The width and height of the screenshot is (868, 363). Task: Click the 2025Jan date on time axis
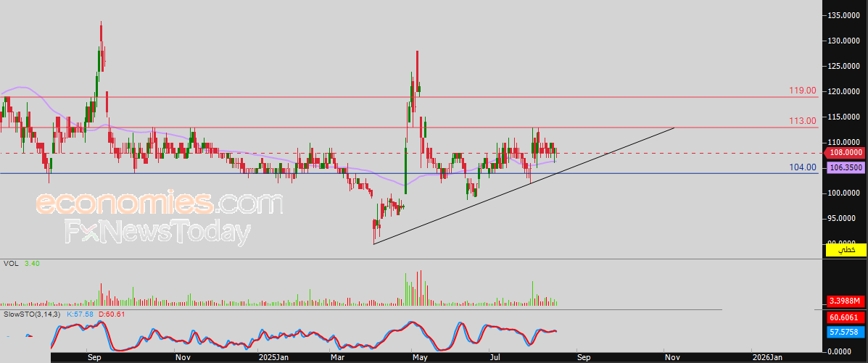[274, 357]
